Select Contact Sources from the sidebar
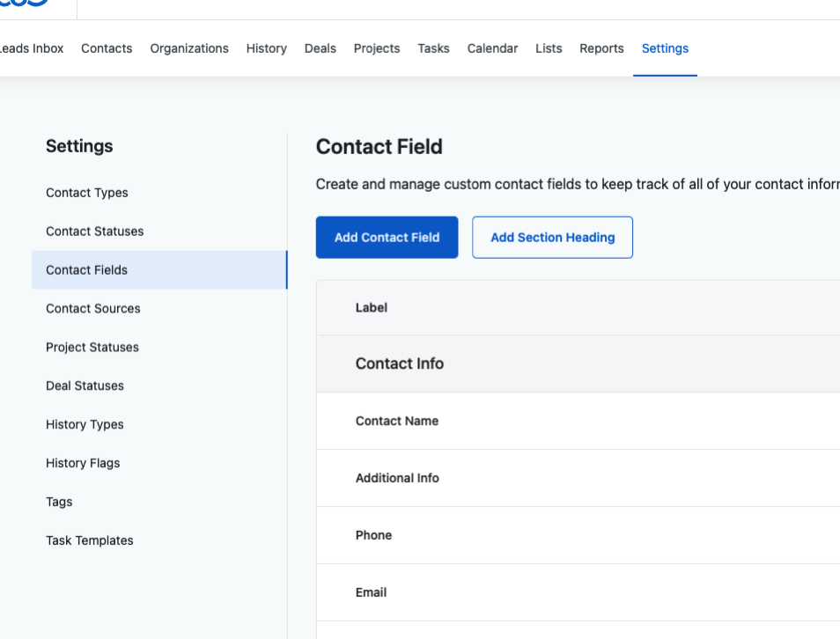This screenshot has height=639, width=840. point(92,308)
